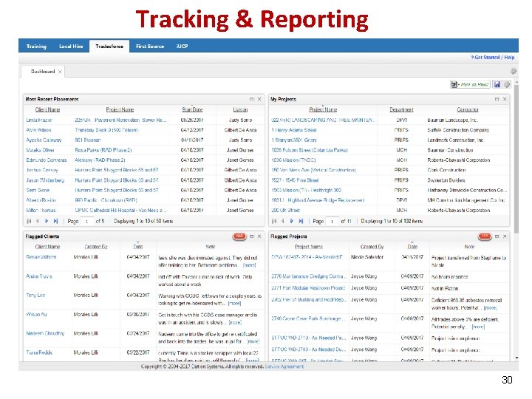Viewport: 532px width, 399px height.
Task: Select Roberts-Obayashi Corporation cell for 200 6th Street
Action: (458, 211)
